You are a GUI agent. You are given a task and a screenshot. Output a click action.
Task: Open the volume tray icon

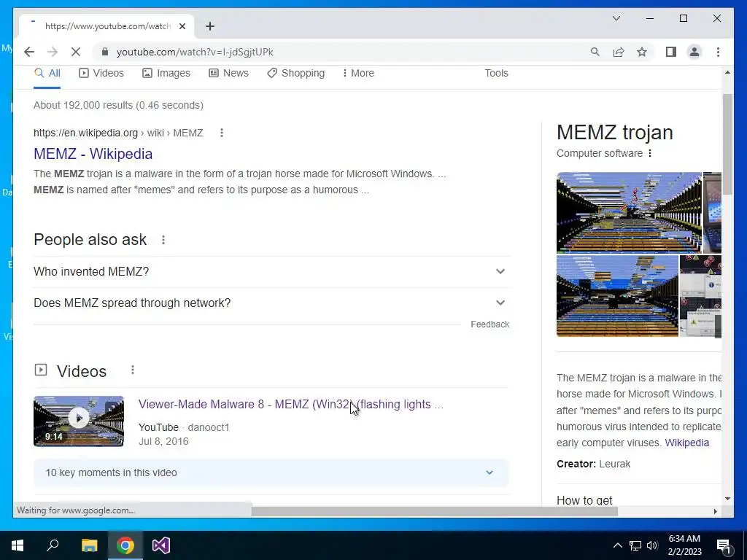(652, 545)
